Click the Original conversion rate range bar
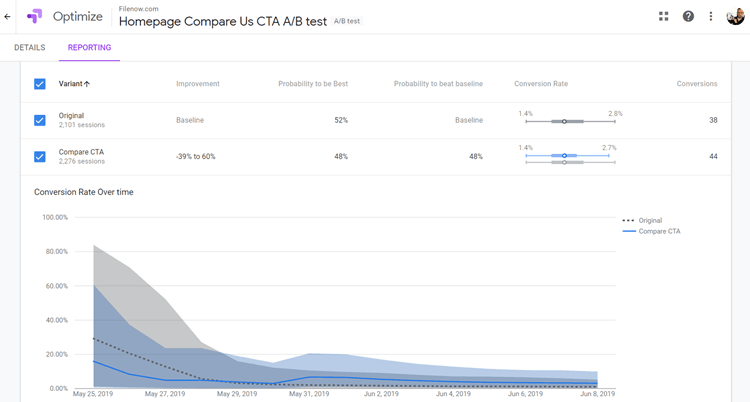 [567, 121]
